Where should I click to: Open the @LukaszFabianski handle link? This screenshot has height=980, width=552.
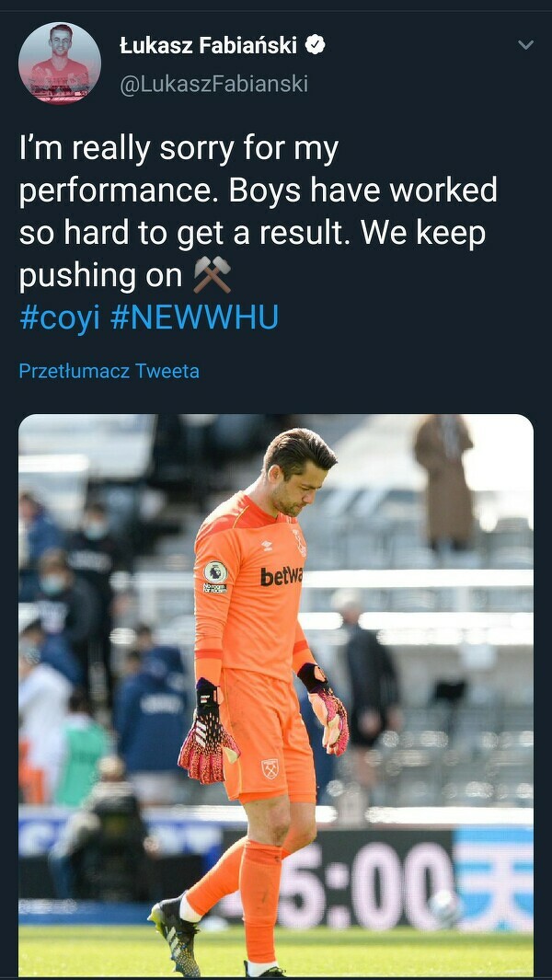point(213,84)
